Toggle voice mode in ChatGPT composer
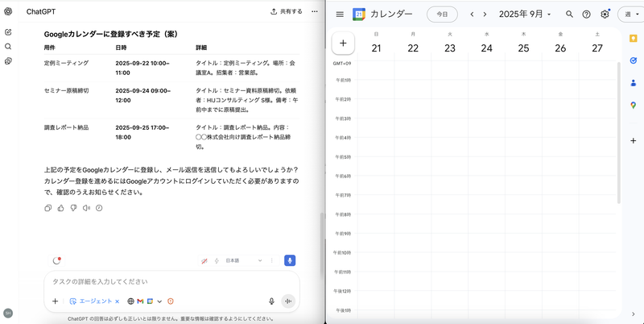The image size is (644, 324). (x=288, y=301)
